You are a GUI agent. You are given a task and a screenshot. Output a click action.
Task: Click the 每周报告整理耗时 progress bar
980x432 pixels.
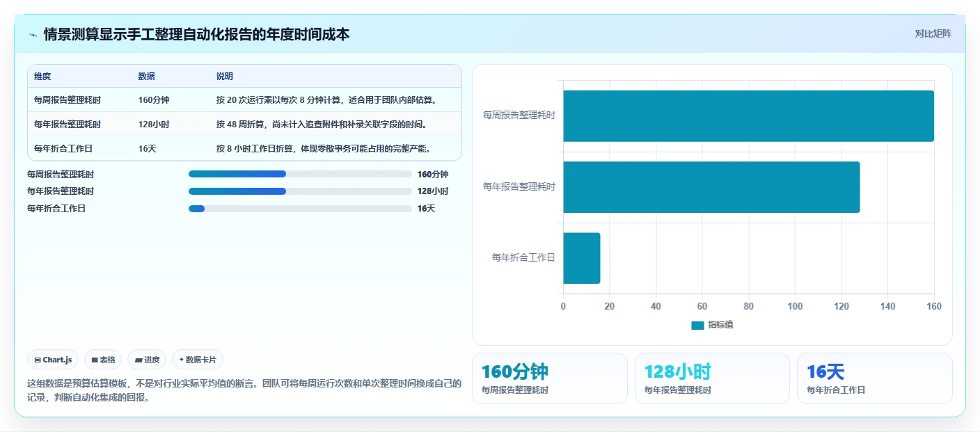(300, 174)
